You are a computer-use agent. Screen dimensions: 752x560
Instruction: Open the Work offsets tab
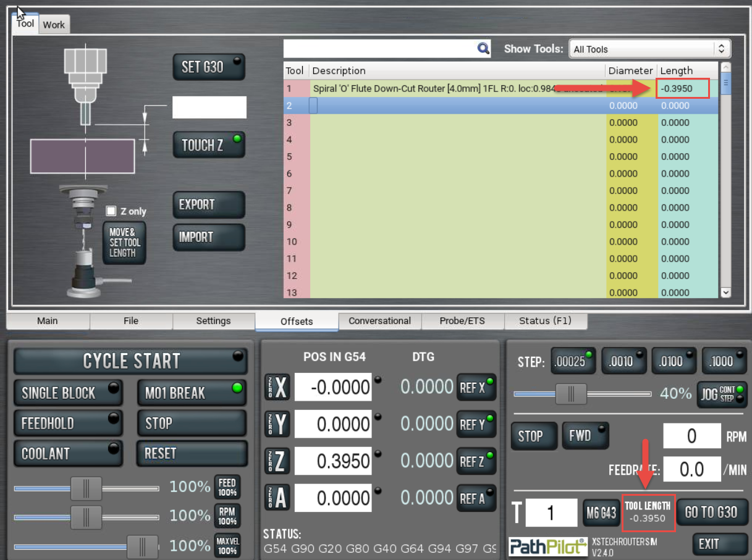click(x=54, y=25)
